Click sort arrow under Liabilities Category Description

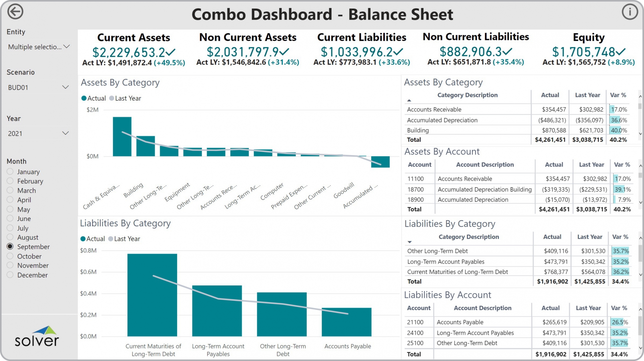410,242
